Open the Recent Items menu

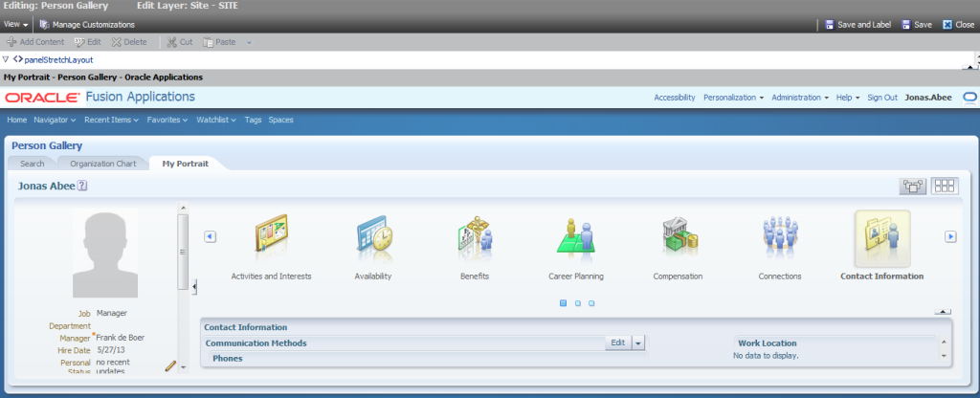(111, 120)
